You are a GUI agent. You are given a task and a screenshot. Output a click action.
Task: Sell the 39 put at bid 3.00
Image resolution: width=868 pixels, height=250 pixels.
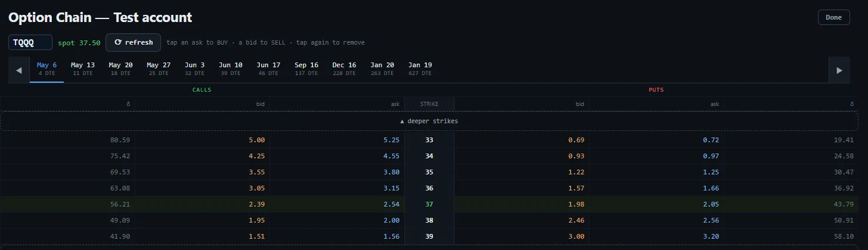(522, 236)
